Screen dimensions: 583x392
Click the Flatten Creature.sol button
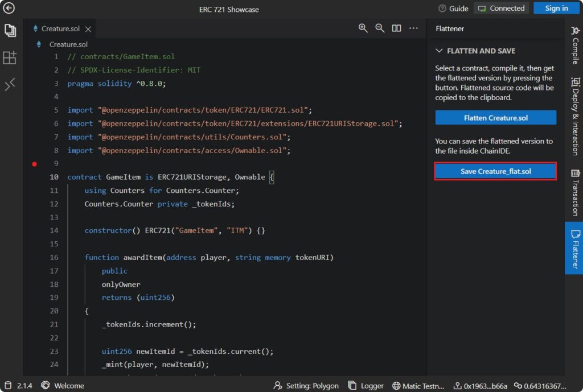tap(495, 118)
